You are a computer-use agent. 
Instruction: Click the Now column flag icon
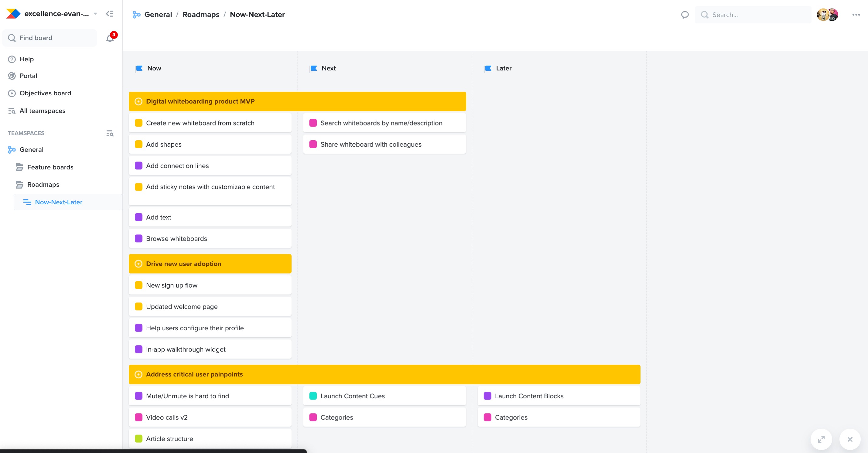[139, 68]
